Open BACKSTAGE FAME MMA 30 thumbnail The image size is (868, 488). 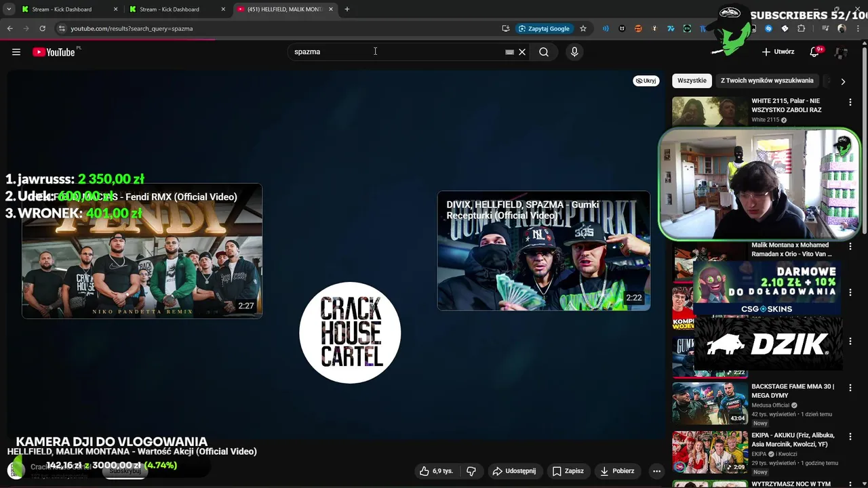click(710, 403)
